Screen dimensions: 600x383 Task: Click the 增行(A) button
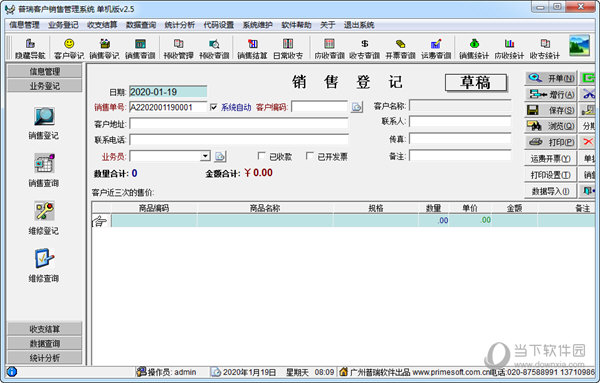pyautogui.click(x=551, y=94)
